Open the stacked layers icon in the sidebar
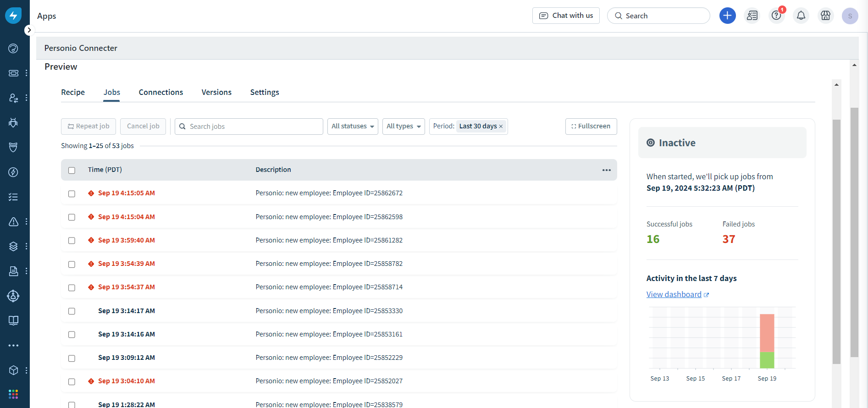Screen dimensions: 868x408 [13, 246]
